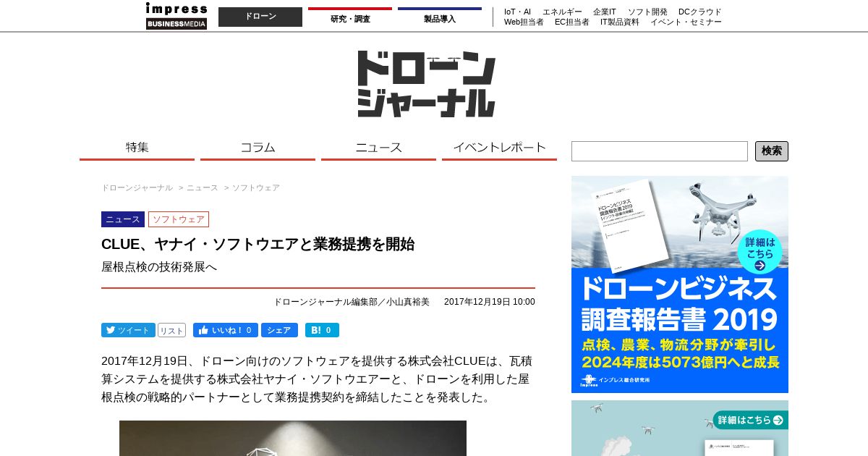Click the blue ニュース category tag

pyautogui.click(x=123, y=219)
